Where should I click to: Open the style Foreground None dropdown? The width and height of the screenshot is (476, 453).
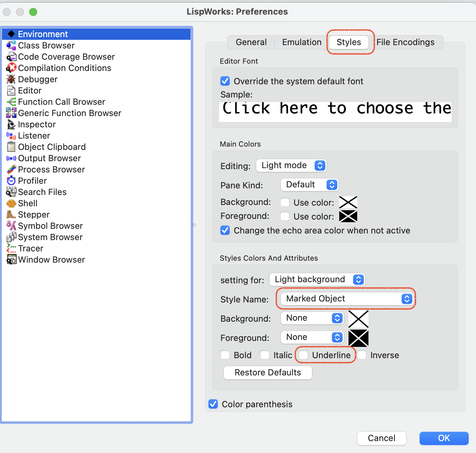point(312,337)
